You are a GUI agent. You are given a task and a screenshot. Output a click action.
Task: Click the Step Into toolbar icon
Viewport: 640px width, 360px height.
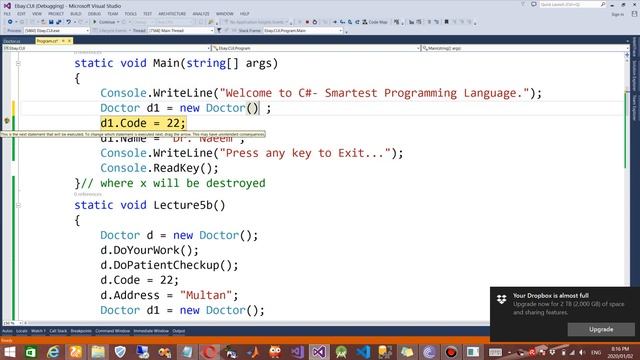pos(342,22)
